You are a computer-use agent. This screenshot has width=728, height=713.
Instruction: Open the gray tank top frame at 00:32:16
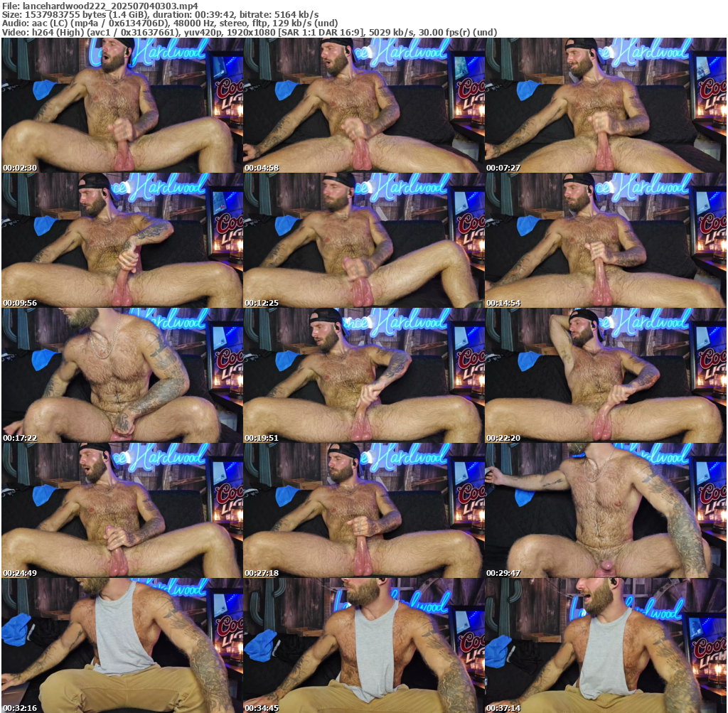point(122,645)
